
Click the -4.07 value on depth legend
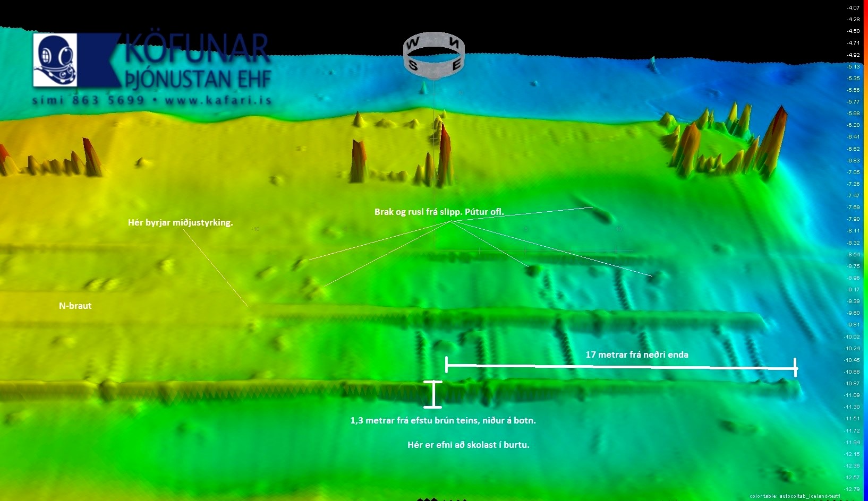tap(853, 7)
